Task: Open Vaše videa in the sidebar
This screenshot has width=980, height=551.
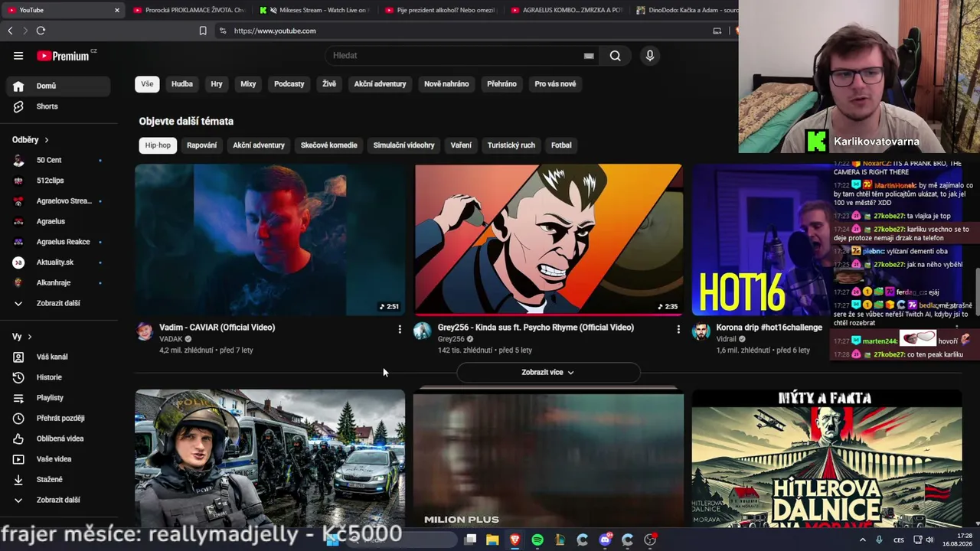Action: coord(58,459)
